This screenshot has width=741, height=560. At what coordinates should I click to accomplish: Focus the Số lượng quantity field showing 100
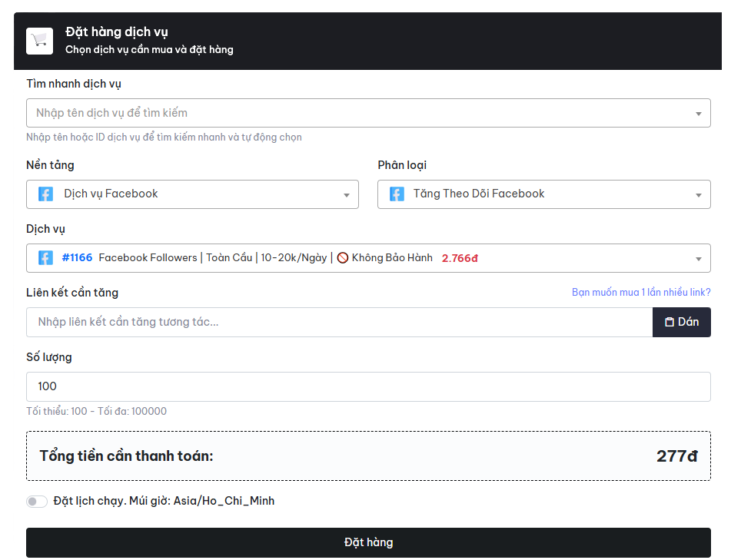click(x=369, y=386)
